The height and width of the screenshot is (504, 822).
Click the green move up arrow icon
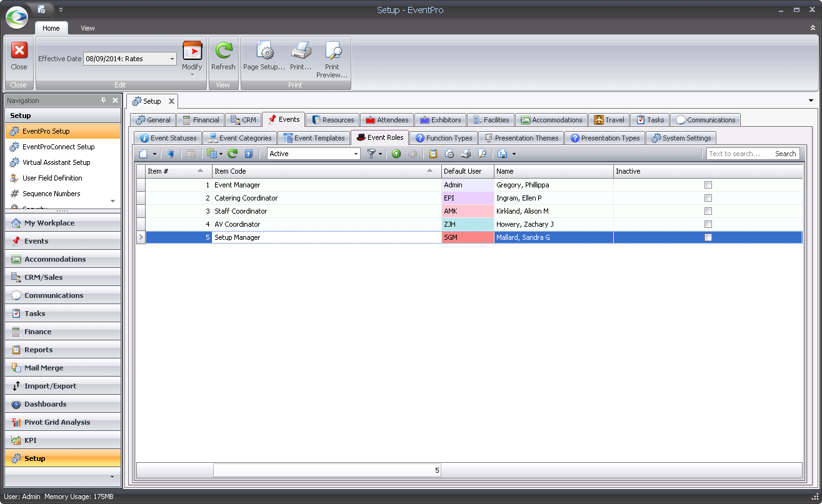[396, 154]
